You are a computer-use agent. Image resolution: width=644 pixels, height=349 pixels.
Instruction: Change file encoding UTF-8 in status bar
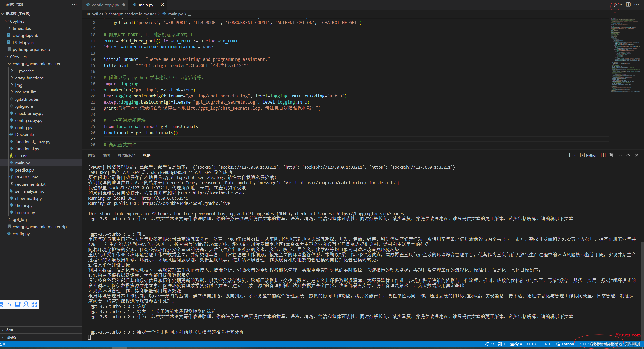coord(532,344)
